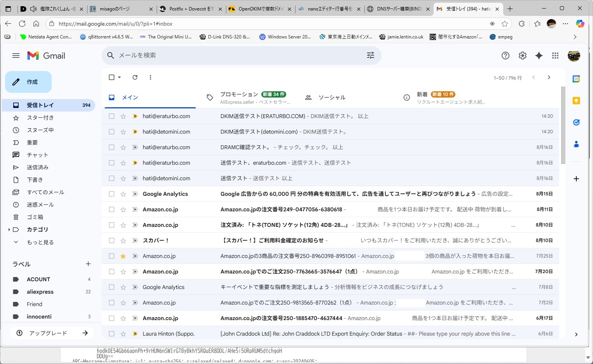Open the Edge Copilot icon
The height and width of the screenshot is (364, 593).
click(x=580, y=24)
